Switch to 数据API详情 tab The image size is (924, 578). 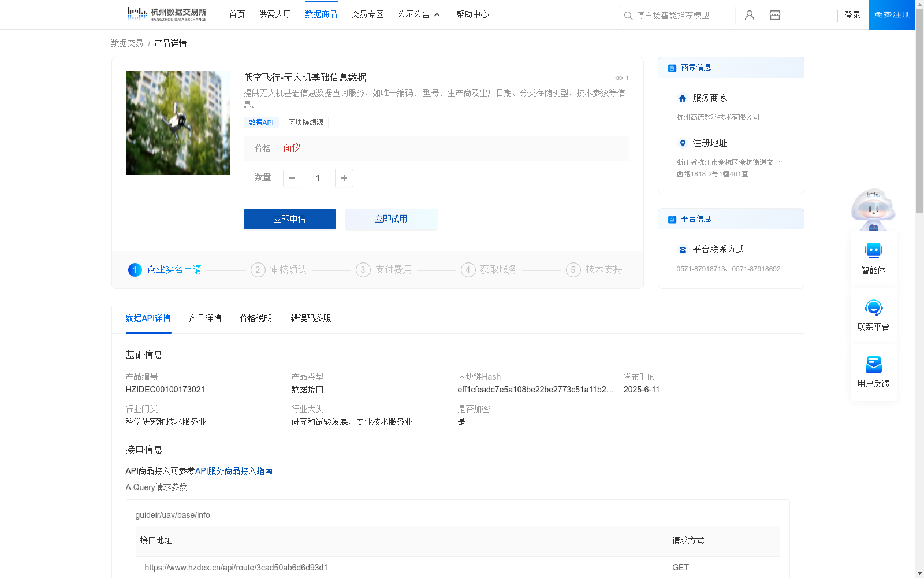point(148,318)
